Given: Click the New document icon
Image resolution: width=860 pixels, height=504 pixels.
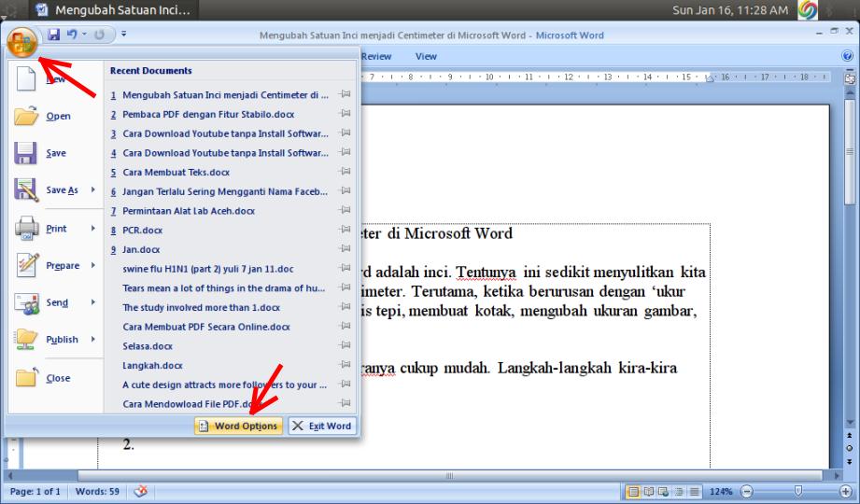Looking at the screenshot, I should pos(26,77).
